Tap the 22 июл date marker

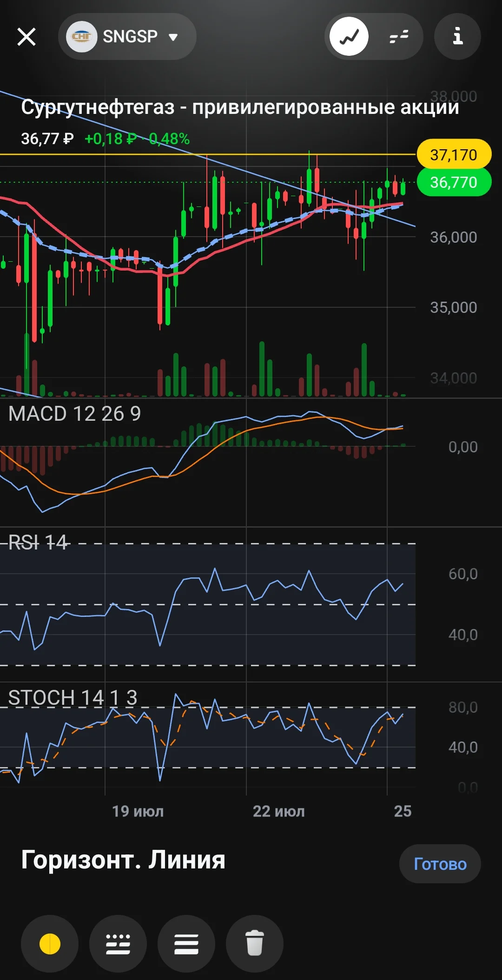tap(278, 811)
